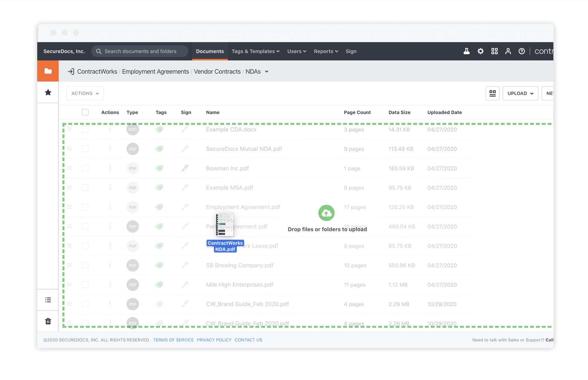
Task: Click the apps grid icon in top bar
Action: click(x=495, y=51)
